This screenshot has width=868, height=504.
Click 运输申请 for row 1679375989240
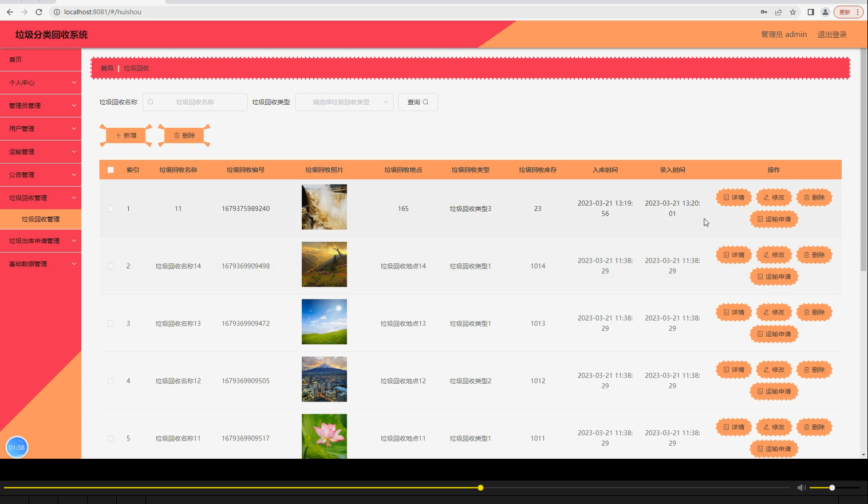tap(774, 219)
